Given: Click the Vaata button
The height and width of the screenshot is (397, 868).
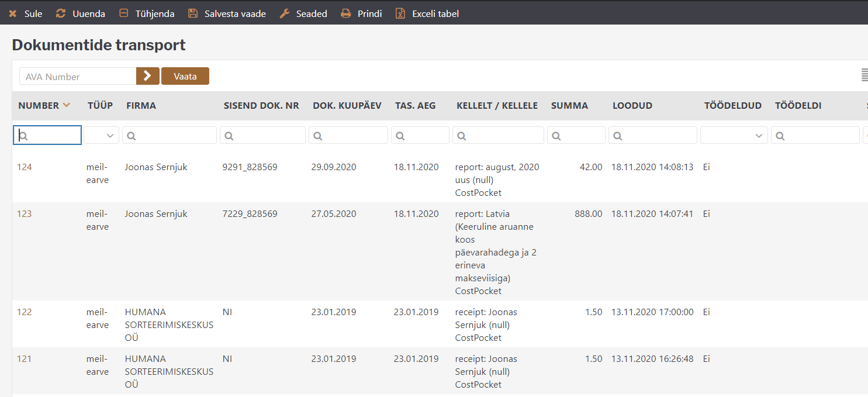Looking at the screenshot, I should pos(185,76).
